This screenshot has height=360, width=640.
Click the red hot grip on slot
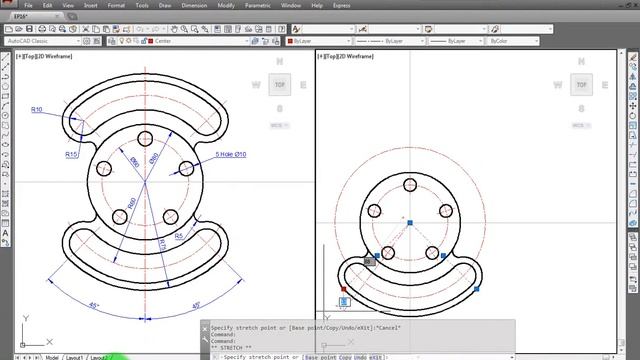pos(344,289)
